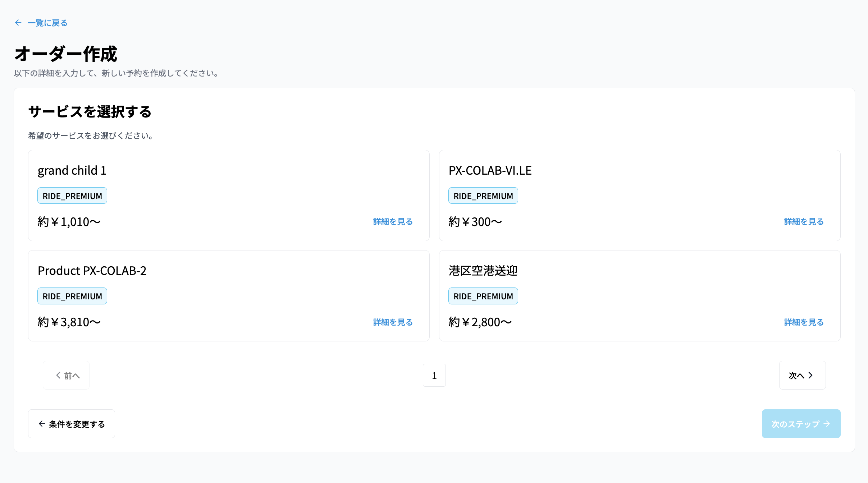Click the RIDE_PREMIUM badge on 港区空港送迎
Screen dimensions: 868x483
coord(483,296)
